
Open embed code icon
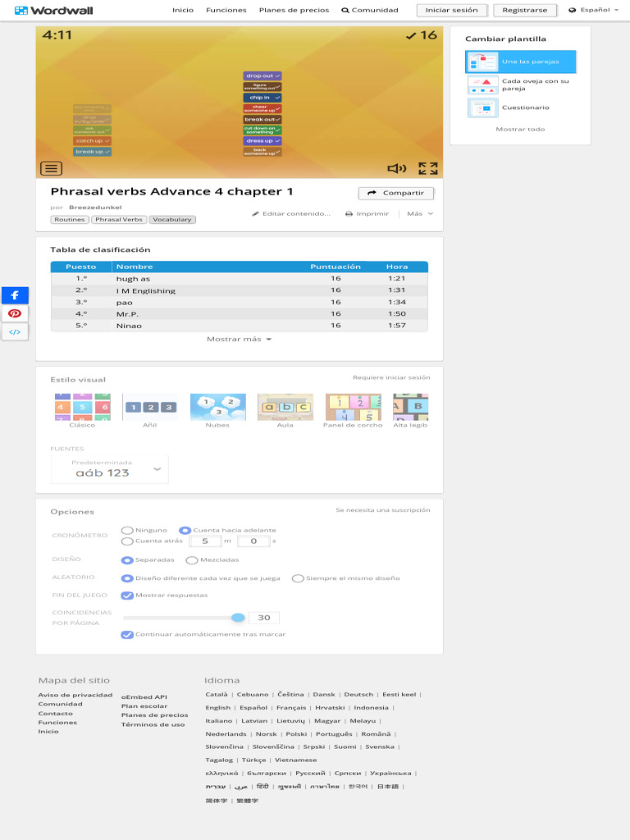click(15, 331)
